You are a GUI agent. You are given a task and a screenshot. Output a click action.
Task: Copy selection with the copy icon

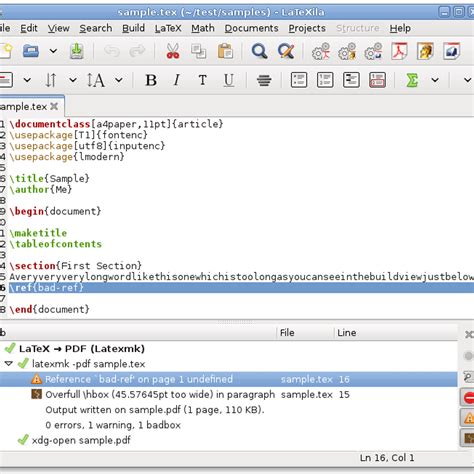(199, 51)
